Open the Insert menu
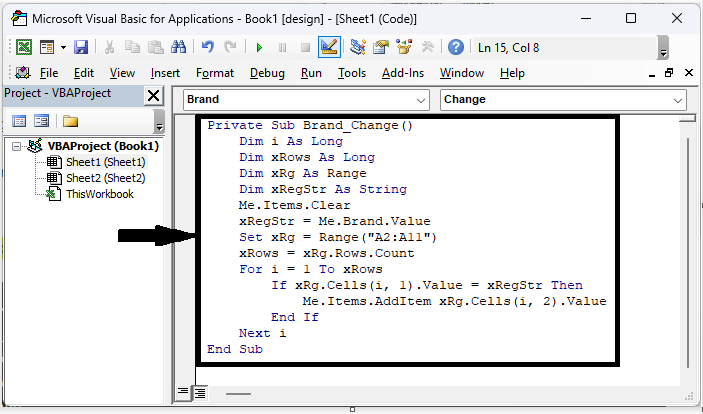703x414 pixels. tap(165, 73)
